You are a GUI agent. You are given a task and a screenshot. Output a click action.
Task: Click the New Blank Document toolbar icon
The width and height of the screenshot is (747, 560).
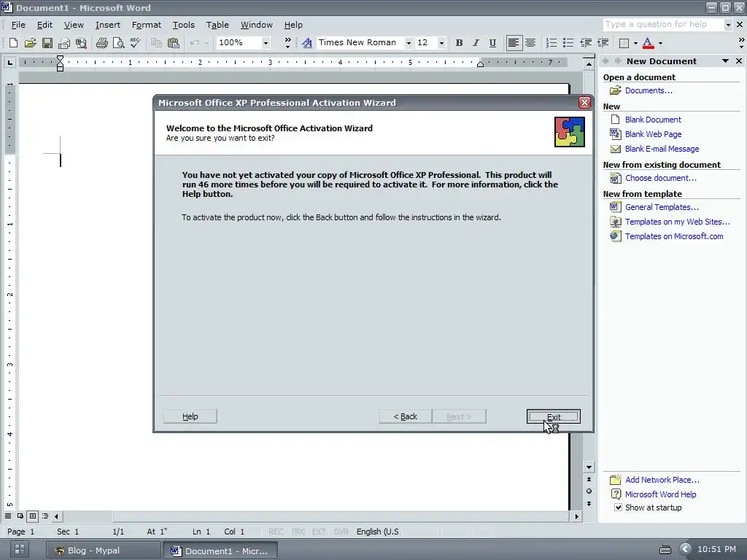pos(13,43)
